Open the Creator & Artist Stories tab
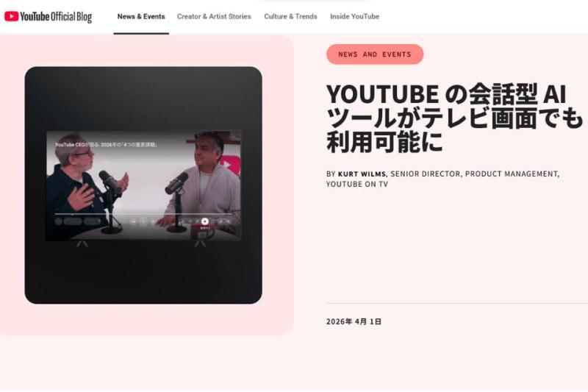The width and height of the screenshot is (588, 392). point(214,16)
